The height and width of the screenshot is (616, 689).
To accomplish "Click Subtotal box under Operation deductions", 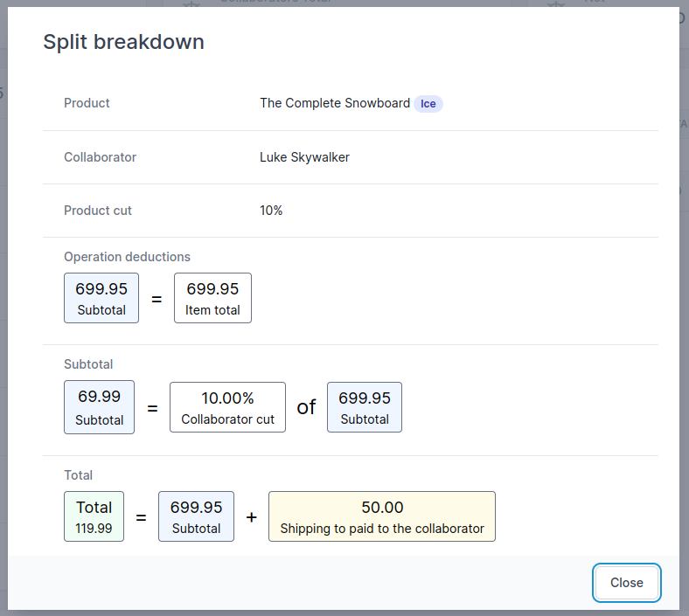I will tap(101, 298).
